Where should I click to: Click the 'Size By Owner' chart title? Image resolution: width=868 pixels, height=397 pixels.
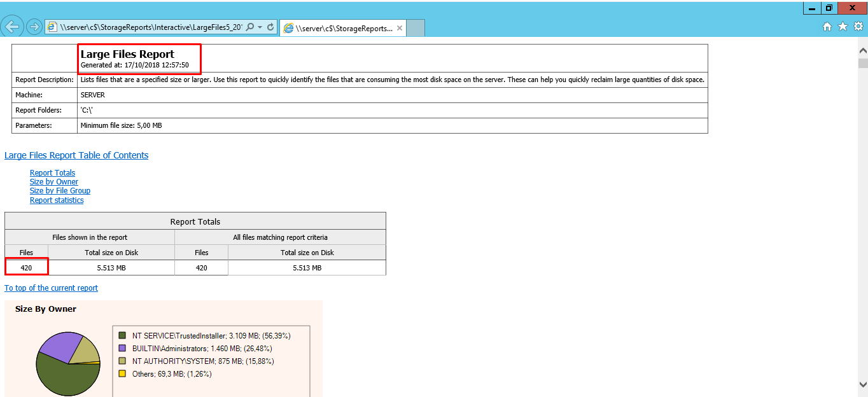[46, 309]
